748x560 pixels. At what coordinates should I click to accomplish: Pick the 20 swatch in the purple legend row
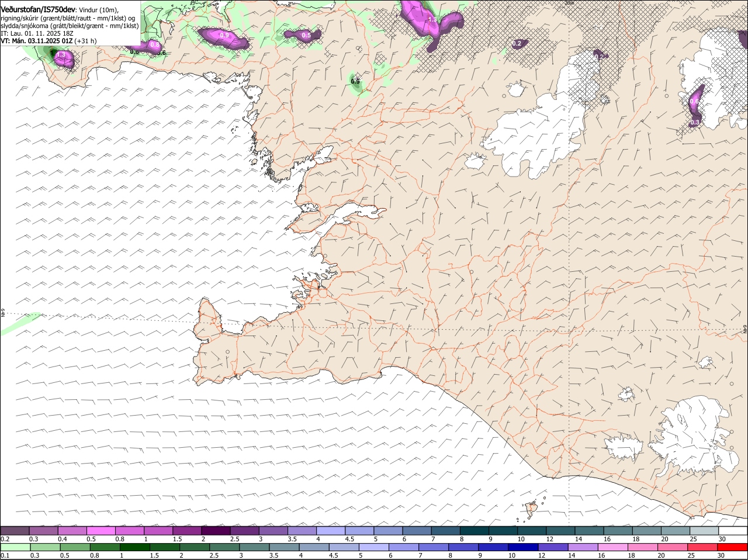(x=676, y=531)
